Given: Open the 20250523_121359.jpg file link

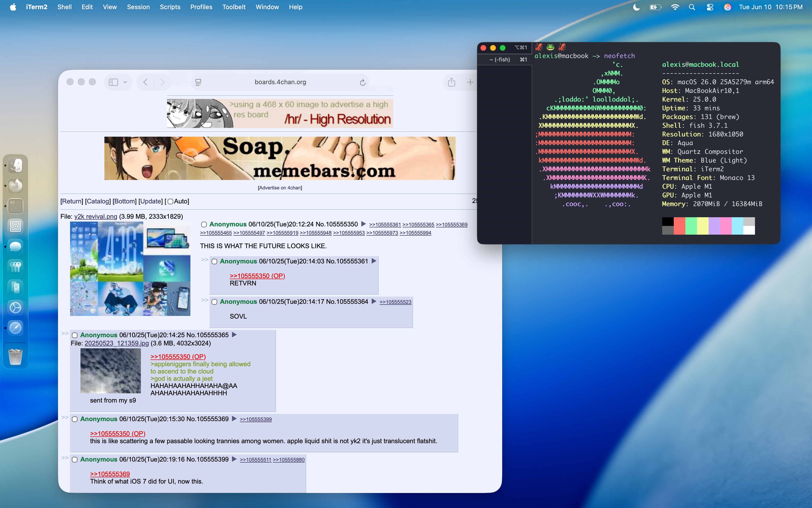Looking at the screenshot, I should click(116, 343).
